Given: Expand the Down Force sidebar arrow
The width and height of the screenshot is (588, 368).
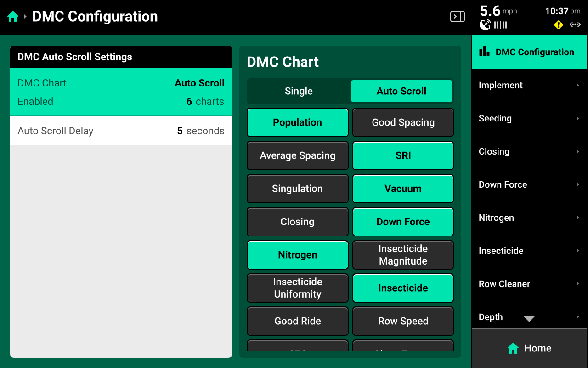Looking at the screenshot, I should tap(577, 184).
